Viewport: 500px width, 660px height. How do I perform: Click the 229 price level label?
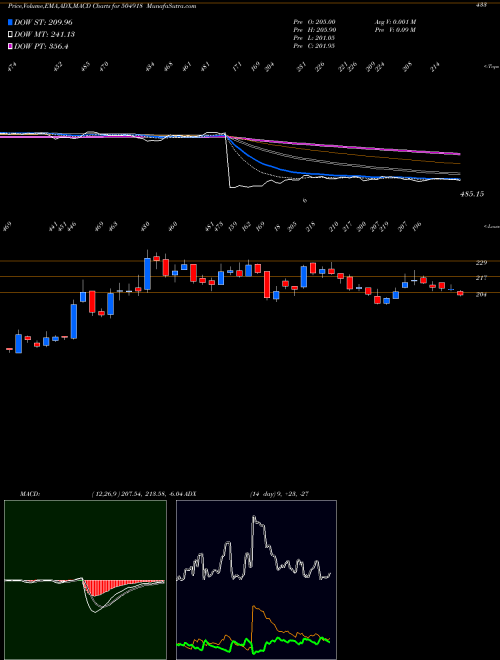click(481, 263)
